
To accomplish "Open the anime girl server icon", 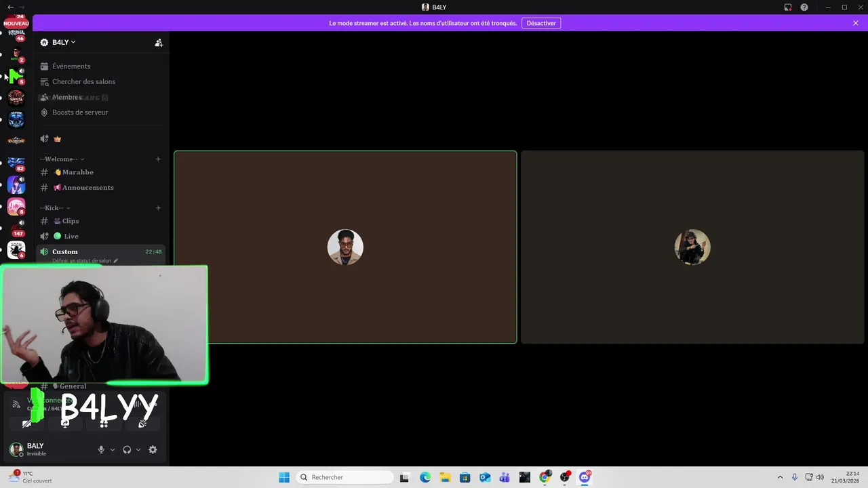I will coord(16,185).
